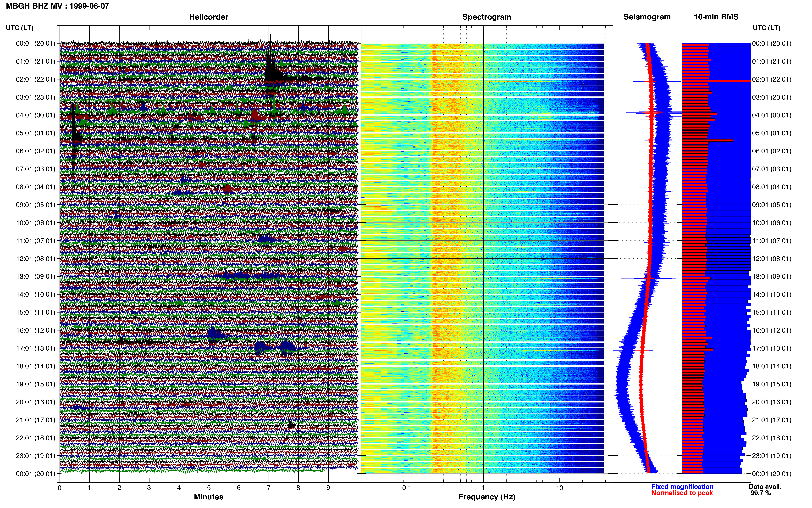Click the left time label '04:01 (00:01)'
This screenshot has height=508, width=812.
click(35, 115)
